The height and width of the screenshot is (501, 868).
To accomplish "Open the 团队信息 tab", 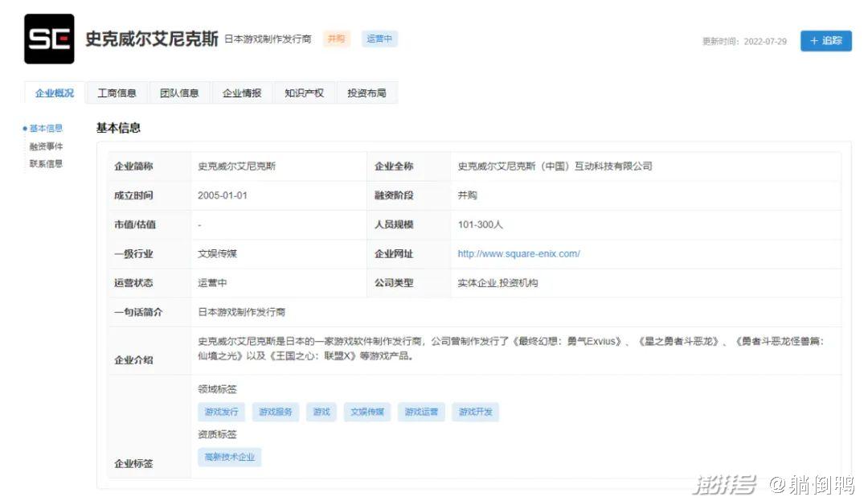I will tap(179, 93).
